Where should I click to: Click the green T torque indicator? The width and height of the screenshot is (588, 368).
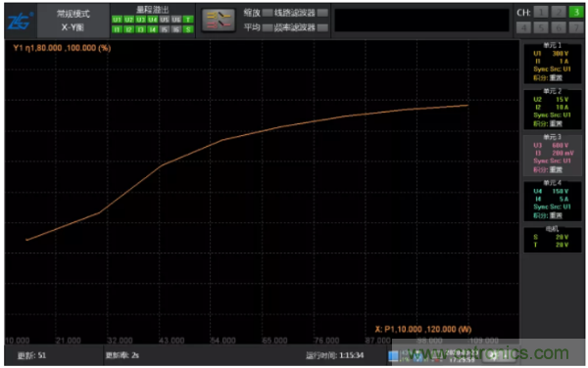[188, 20]
